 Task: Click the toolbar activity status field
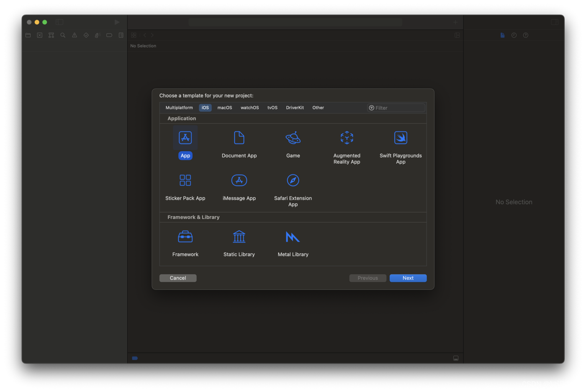point(296,22)
